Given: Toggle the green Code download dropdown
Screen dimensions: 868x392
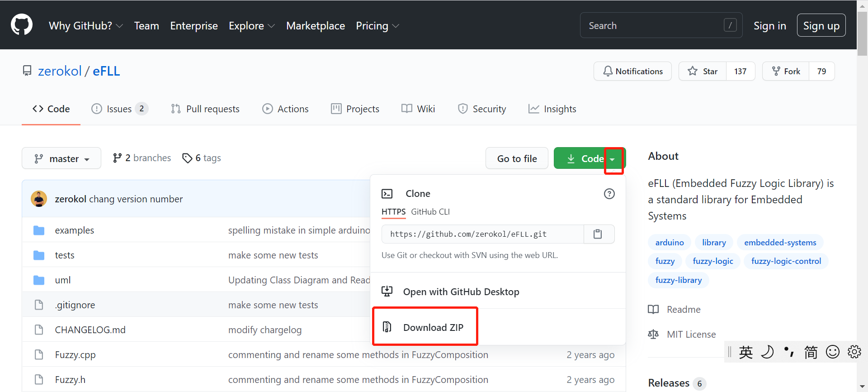Looking at the screenshot, I should pos(590,158).
